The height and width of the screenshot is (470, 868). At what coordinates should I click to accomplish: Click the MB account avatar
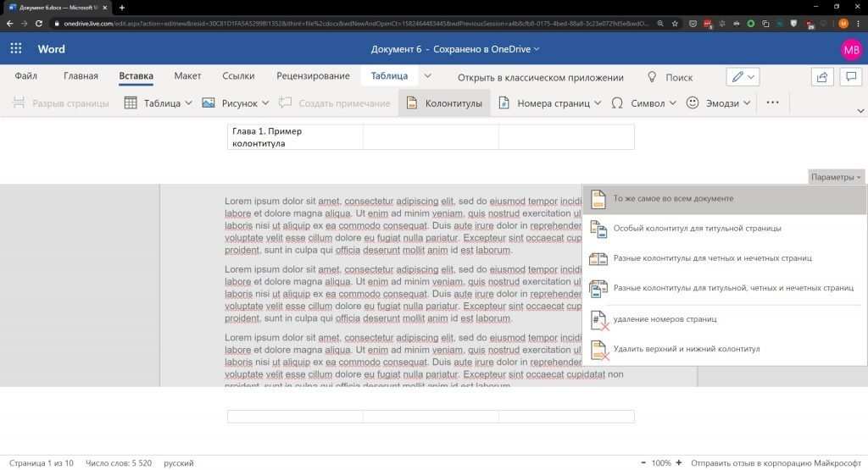click(851, 49)
